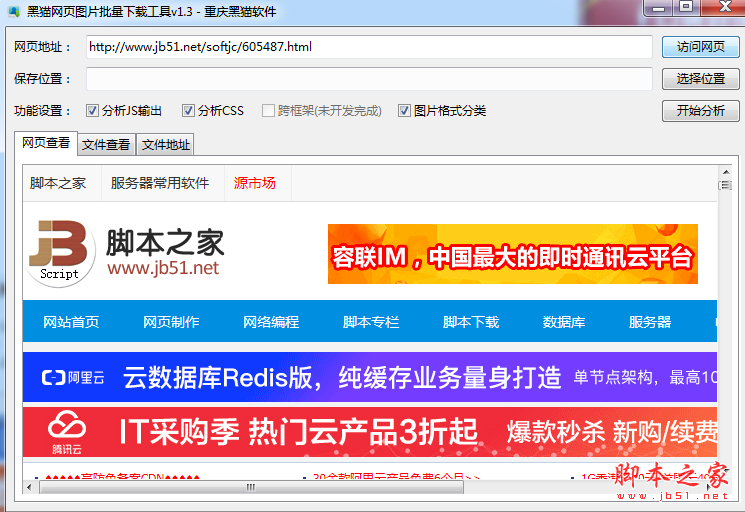Screen dimensions: 745x512
Task: Click the horizontal scrollbar thumb
Action: (251, 487)
